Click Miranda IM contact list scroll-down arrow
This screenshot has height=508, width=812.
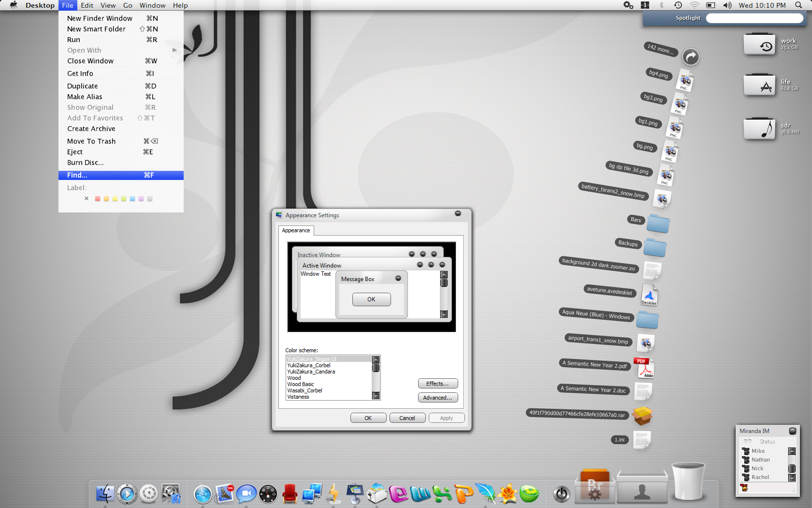point(792,478)
